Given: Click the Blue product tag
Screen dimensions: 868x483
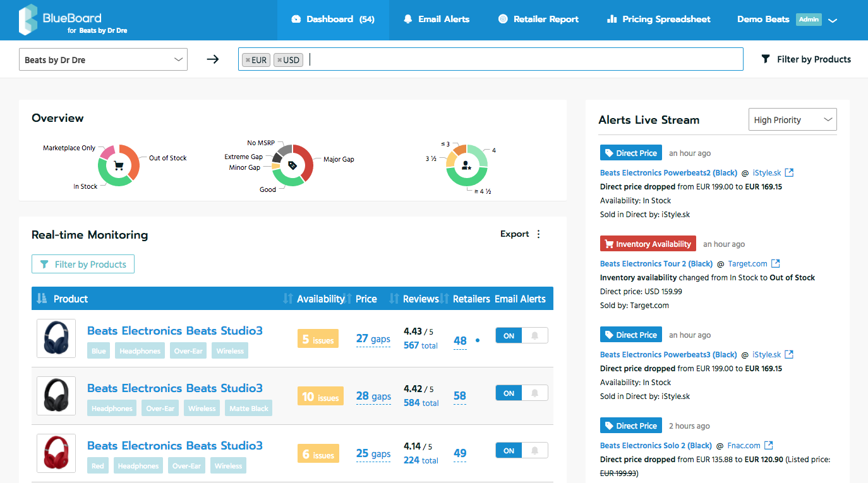Looking at the screenshot, I should pos(99,351).
